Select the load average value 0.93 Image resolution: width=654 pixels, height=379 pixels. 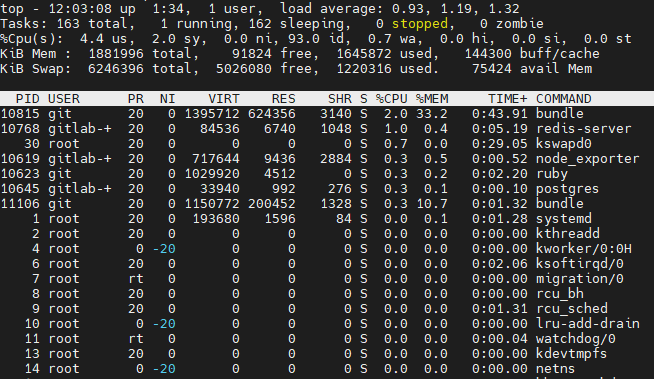[407, 9]
